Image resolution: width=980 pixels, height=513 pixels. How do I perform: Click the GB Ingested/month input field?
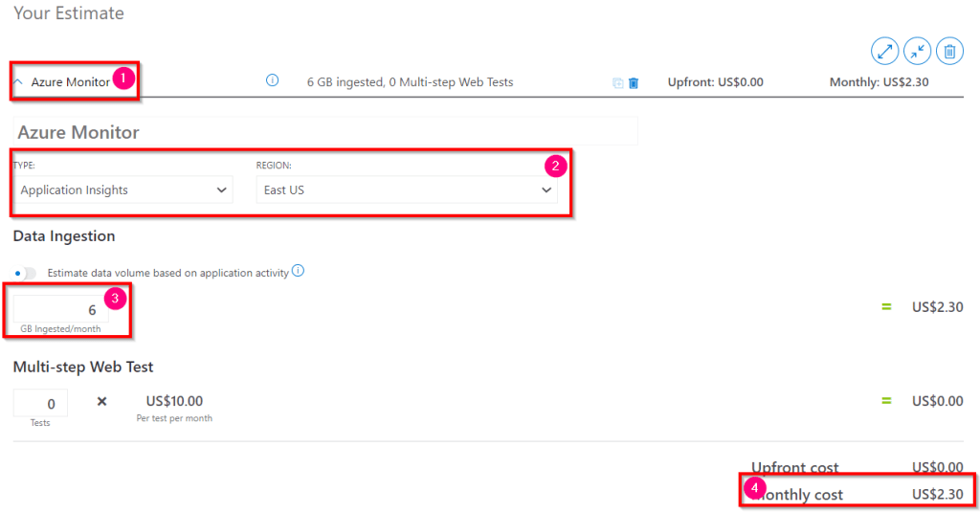59,310
